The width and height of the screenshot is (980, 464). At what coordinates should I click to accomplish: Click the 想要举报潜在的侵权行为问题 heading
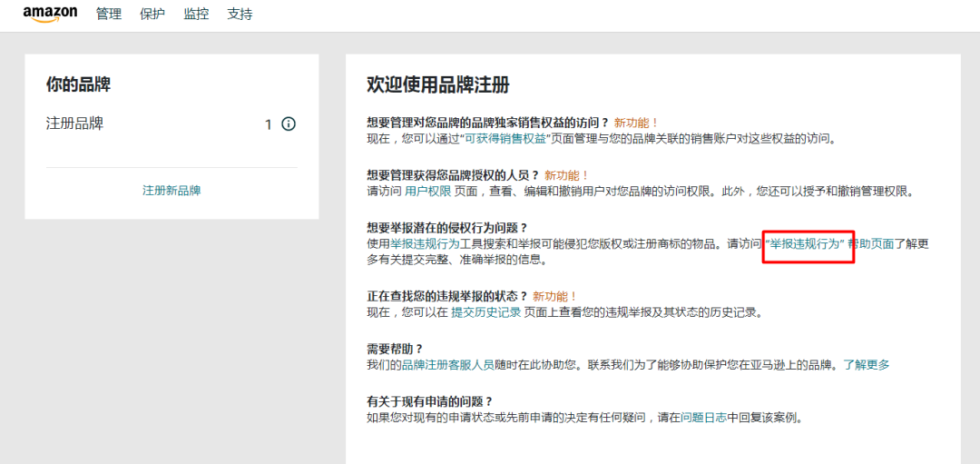pos(447,228)
